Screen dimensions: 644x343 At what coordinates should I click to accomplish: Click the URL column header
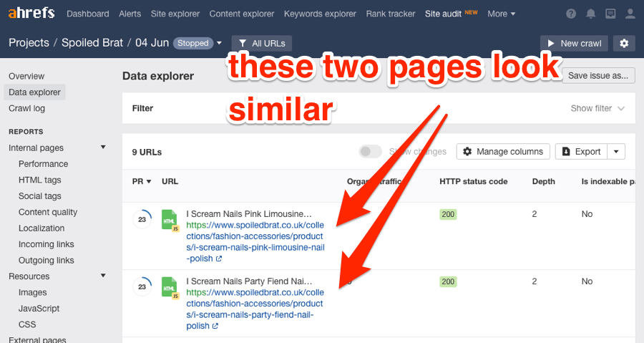coord(170,182)
